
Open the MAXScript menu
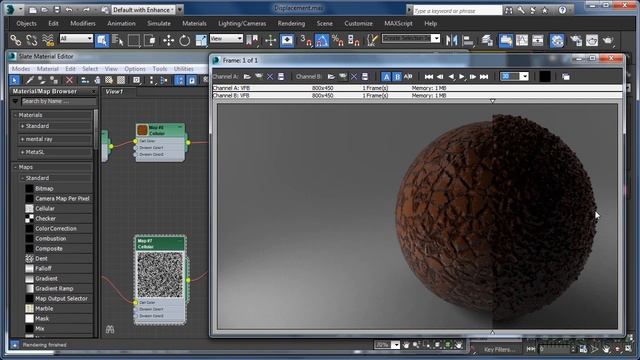click(398, 23)
